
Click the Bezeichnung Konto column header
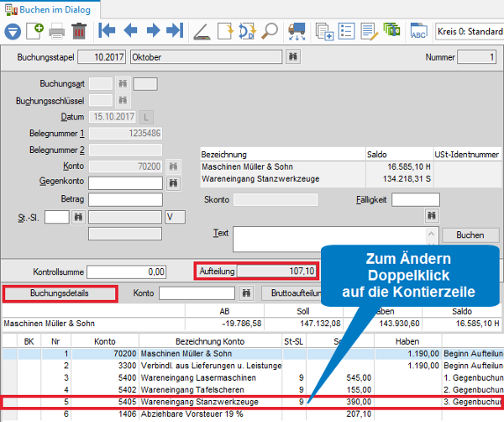[x=210, y=341]
